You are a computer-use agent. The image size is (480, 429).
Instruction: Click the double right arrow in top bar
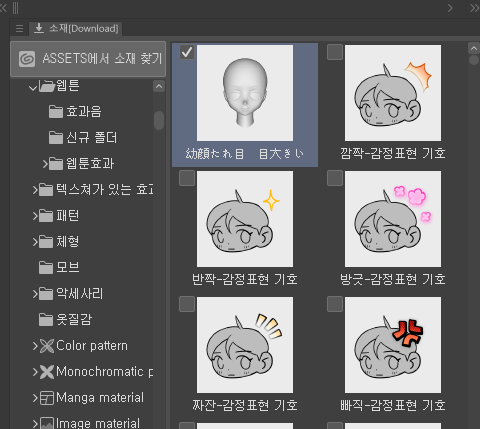click(474, 8)
